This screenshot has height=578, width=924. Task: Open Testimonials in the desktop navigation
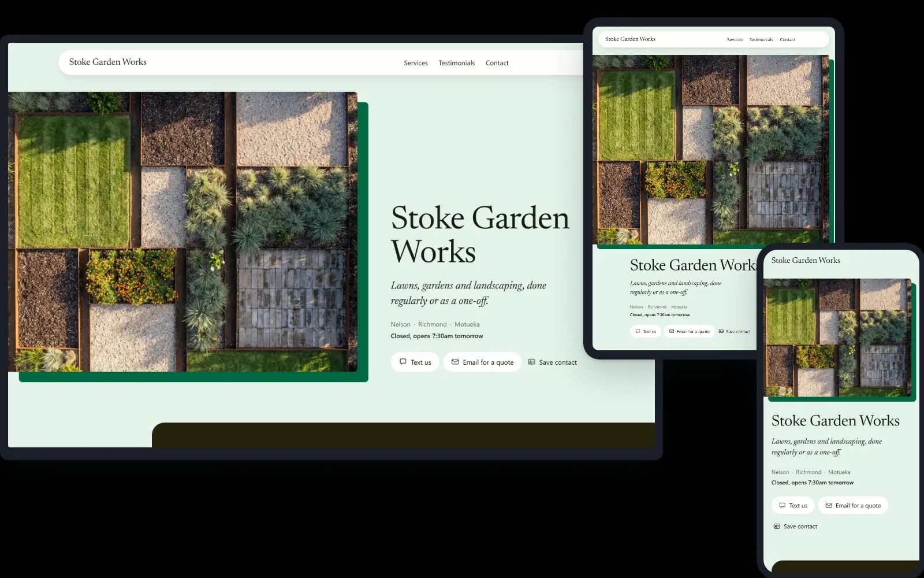(x=456, y=63)
